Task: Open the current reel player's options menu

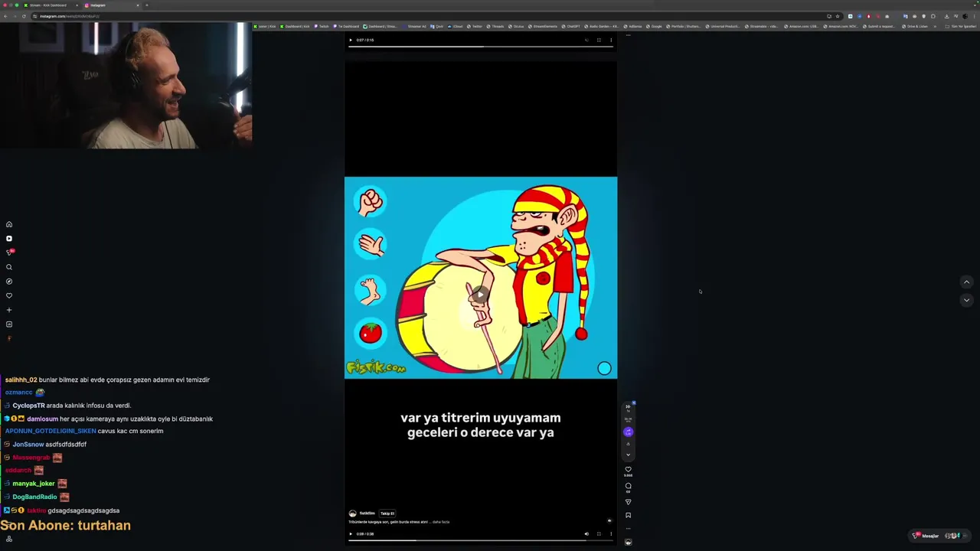Action: click(611, 534)
